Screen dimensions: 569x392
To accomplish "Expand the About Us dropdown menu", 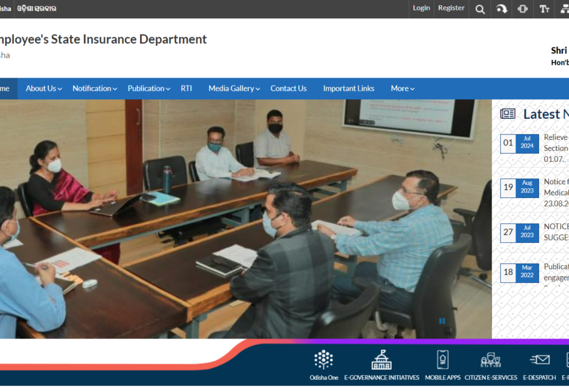I will (44, 89).
